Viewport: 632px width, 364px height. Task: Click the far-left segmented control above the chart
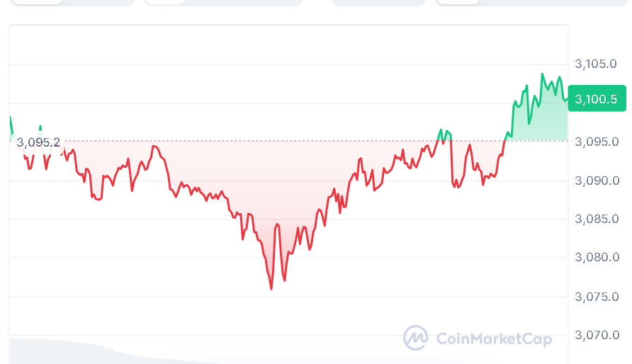67,2
